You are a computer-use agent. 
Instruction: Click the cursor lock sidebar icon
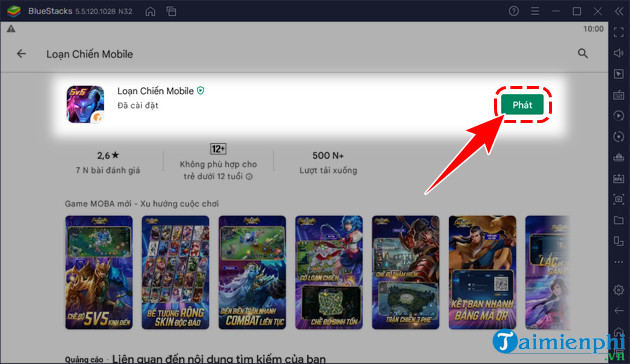[x=618, y=74]
